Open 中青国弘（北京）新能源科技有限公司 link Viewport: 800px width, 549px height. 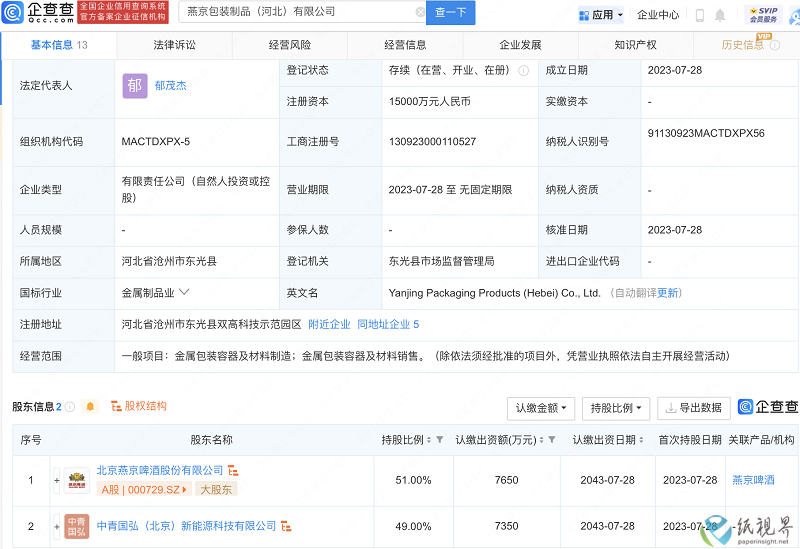click(x=186, y=526)
